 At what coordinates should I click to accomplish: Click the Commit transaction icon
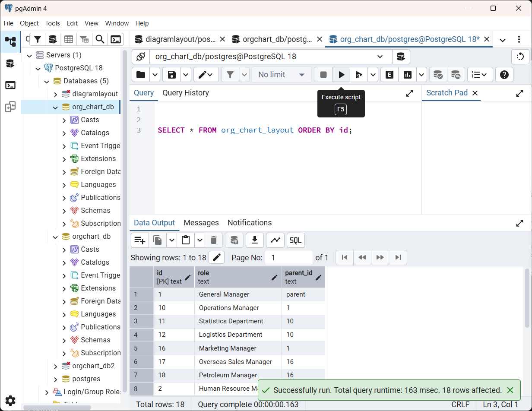coord(438,75)
